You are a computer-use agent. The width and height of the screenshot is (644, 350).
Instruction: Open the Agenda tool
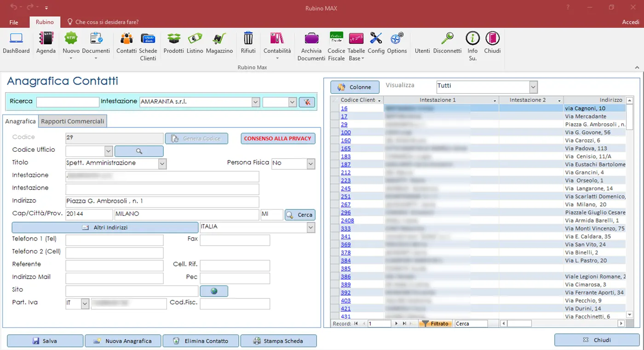pos(46,43)
